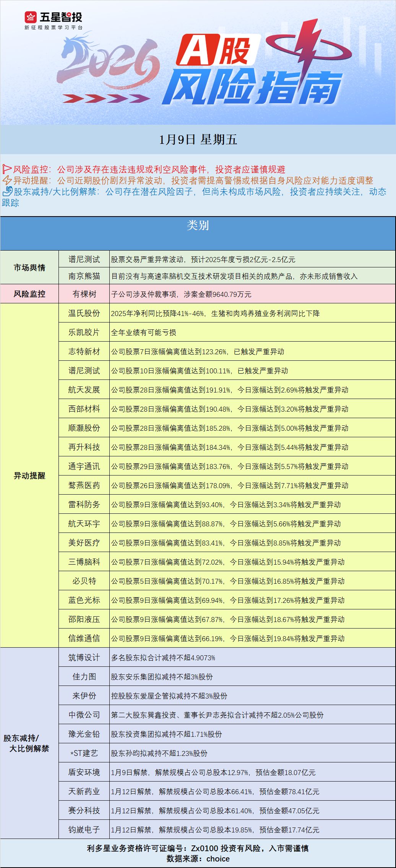Click the 预估金额18.07亿元 unlock description
The height and width of the screenshot is (868, 396).
coord(286,772)
